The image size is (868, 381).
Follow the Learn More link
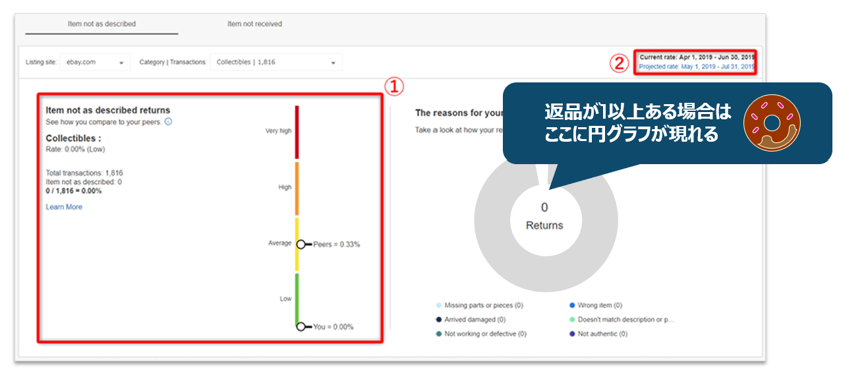point(64,207)
